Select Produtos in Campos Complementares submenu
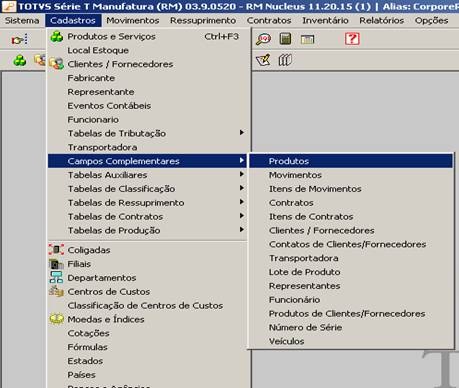Image resolution: width=459 pixels, height=388 pixels. (x=351, y=161)
